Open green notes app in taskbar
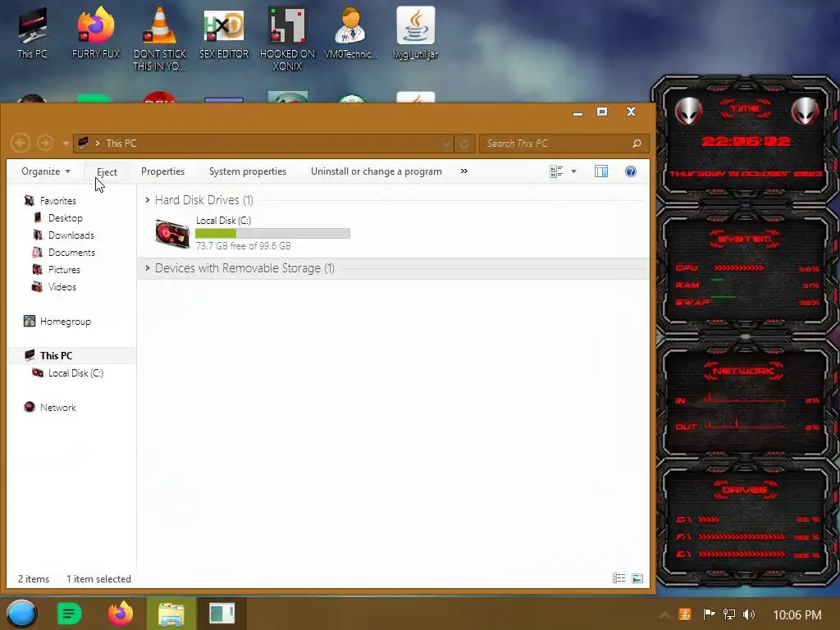This screenshot has height=630, width=840. click(x=70, y=614)
